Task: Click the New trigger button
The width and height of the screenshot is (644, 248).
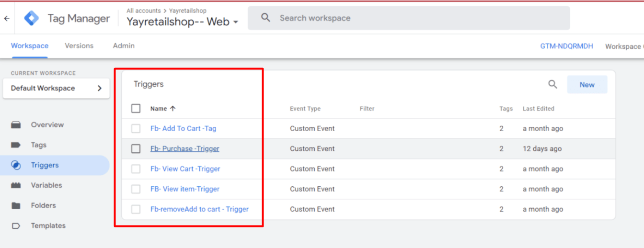Action: (587, 85)
